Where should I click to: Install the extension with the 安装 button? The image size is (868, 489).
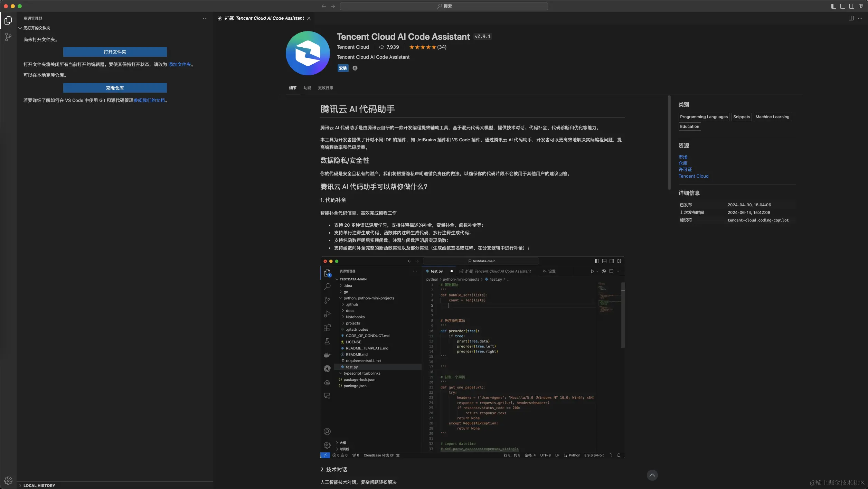point(342,68)
